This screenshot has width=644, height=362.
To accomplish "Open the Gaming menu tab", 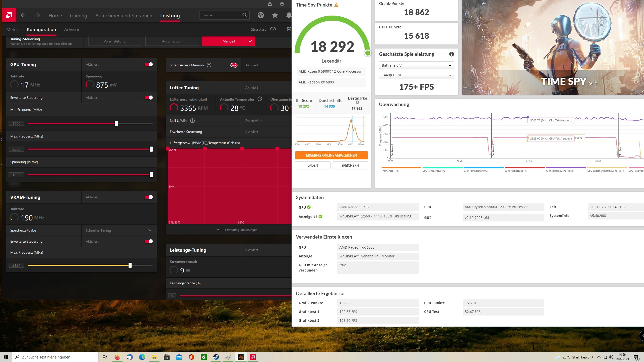I will pos(78,16).
